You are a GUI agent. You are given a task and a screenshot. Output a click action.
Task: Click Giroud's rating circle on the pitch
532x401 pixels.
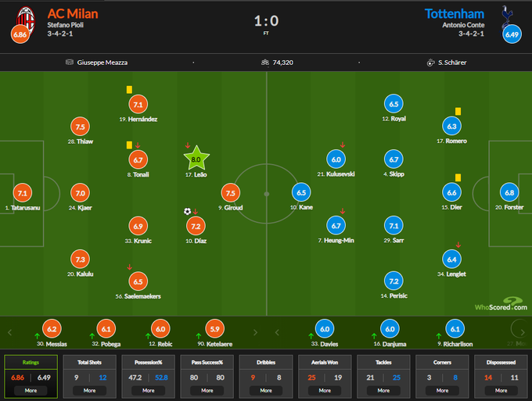230,193
